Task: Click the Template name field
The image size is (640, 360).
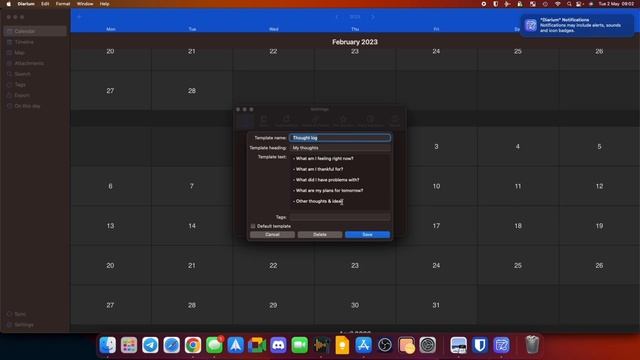Action: point(340,138)
